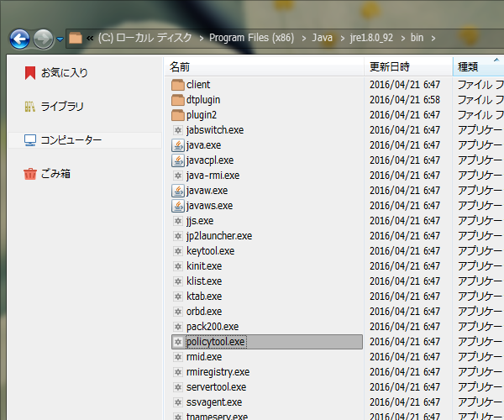Select the klist.exe gear icon
This screenshot has height=420, width=504.
[178, 281]
